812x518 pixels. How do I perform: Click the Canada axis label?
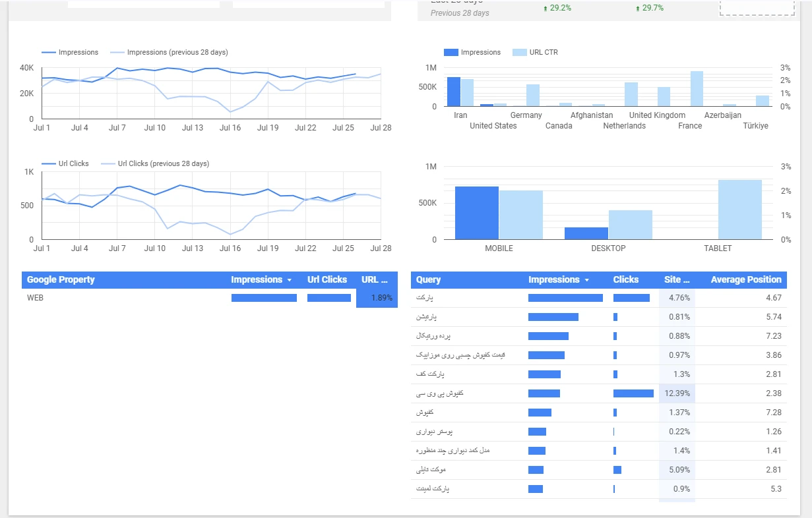tap(559, 126)
